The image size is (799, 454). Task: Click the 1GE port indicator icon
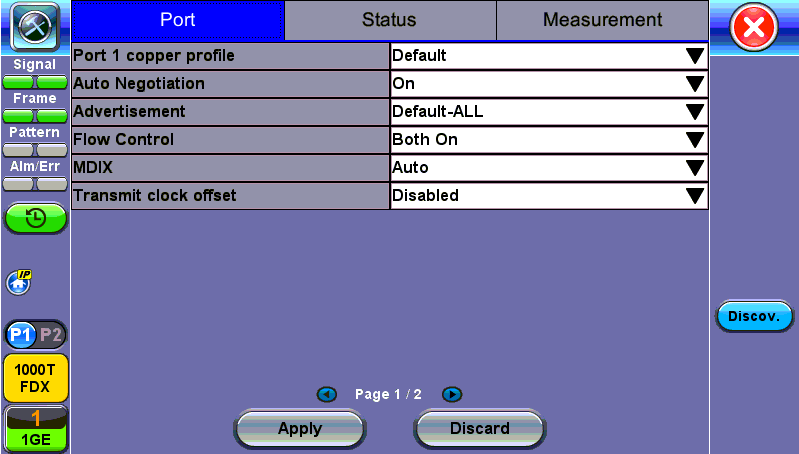pos(35,428)
